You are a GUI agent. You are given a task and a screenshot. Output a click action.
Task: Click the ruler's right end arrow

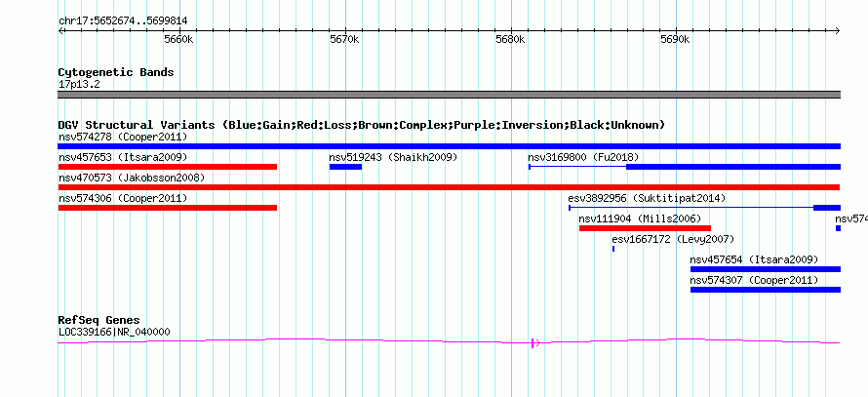tap(837, 31)
